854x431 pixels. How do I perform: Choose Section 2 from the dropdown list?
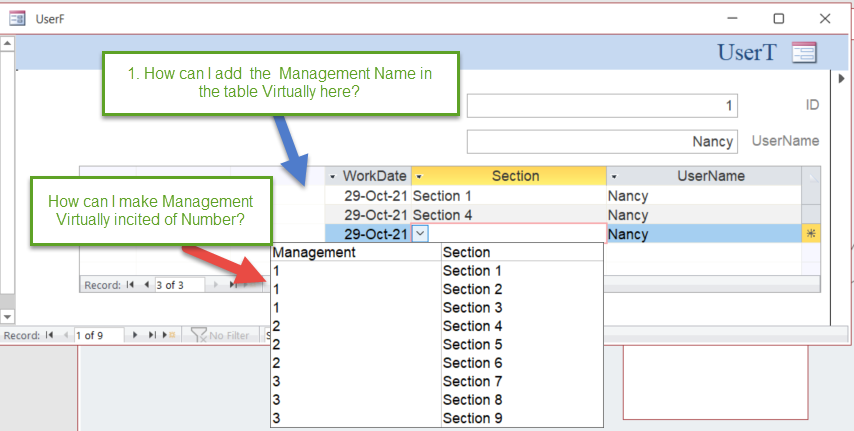[437, 289]
